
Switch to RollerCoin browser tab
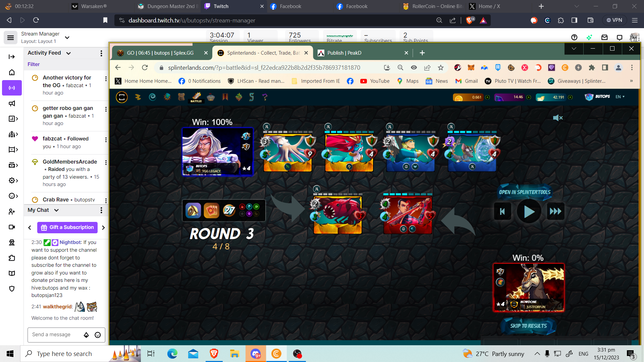pos(433,6)
